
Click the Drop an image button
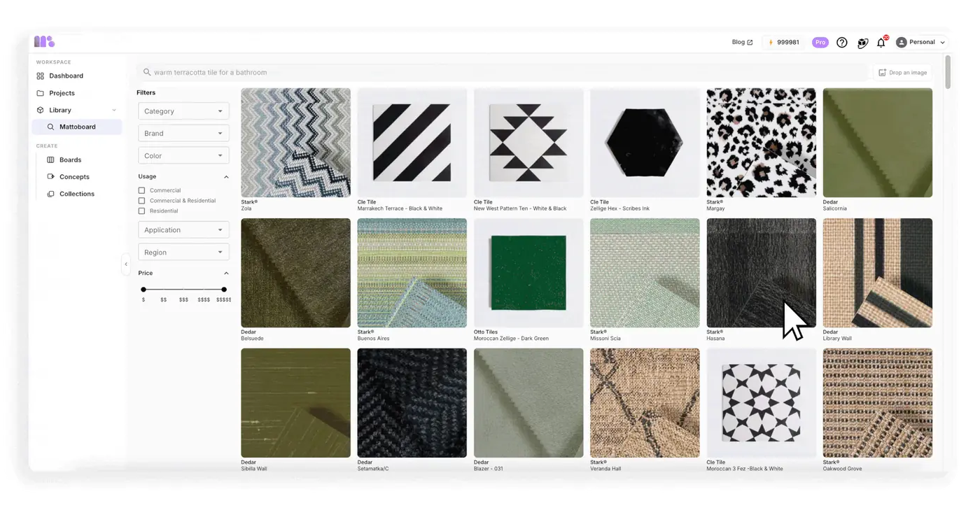click(x=903, y=73)
